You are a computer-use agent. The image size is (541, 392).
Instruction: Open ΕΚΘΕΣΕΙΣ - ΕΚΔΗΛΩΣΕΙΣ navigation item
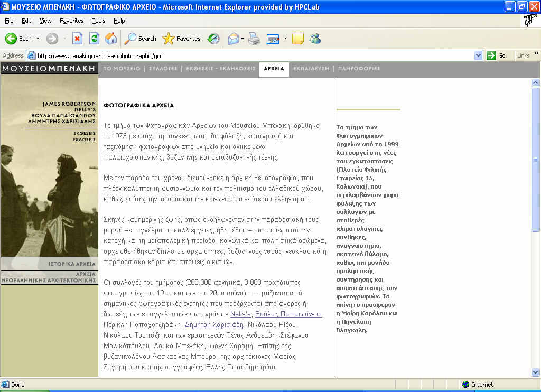click(x=221, y=69)
